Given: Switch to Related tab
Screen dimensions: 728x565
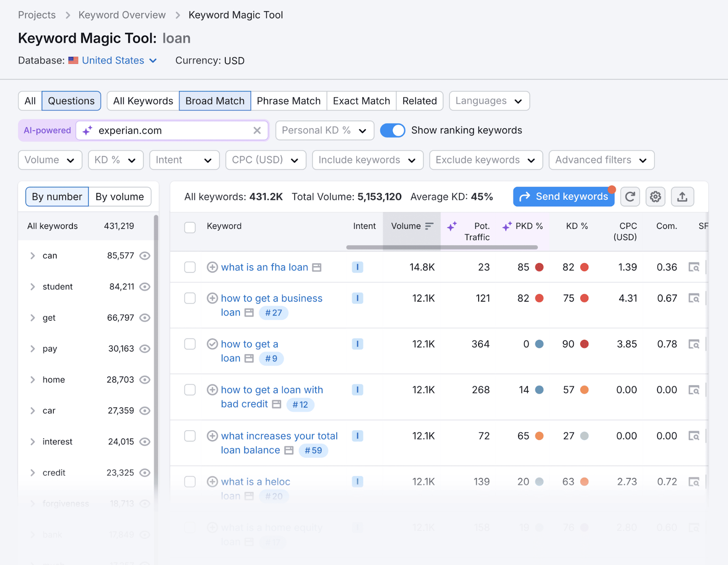Looking at the screenshot, I should [420, 101].
